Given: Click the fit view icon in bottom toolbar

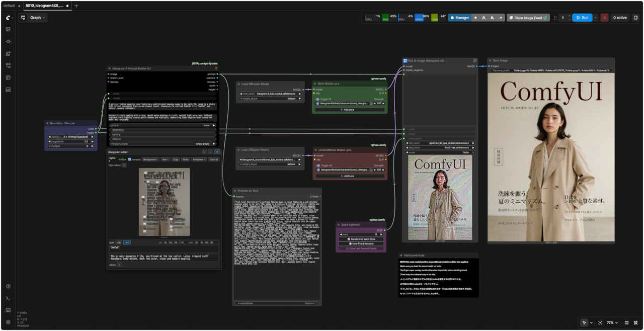Looking at the screenshot, I should [x=600, y=322].
